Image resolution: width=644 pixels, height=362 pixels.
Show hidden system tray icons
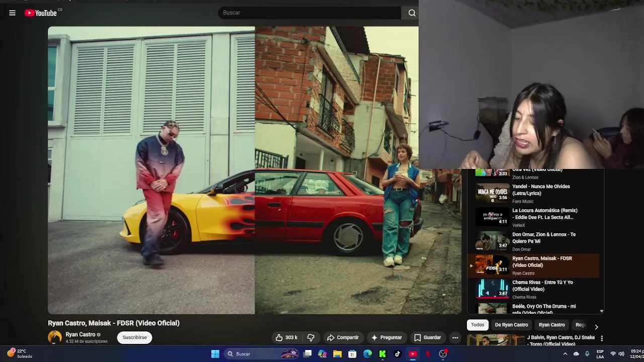(x=565, y=354)
